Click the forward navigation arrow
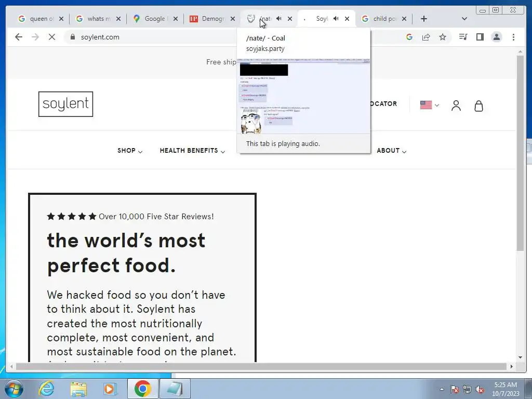 pyautogui.click(x=35, y=37)
